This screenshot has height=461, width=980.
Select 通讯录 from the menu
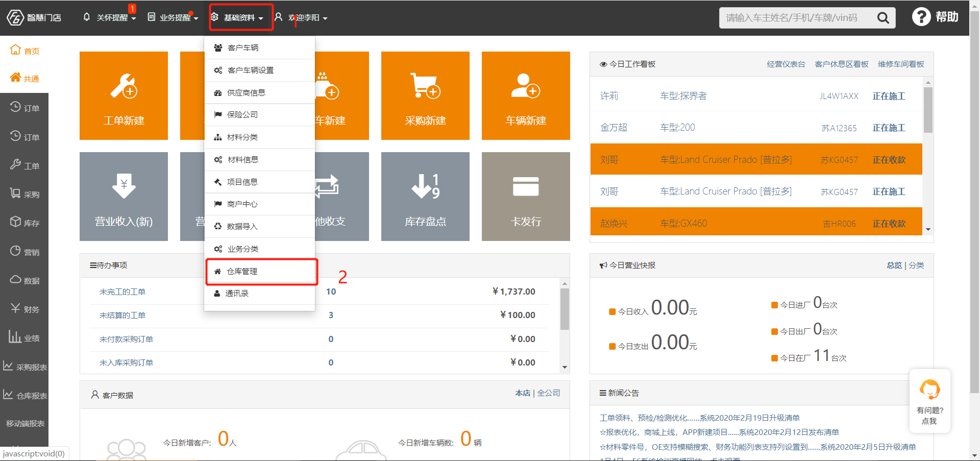[x=259, y=293]
